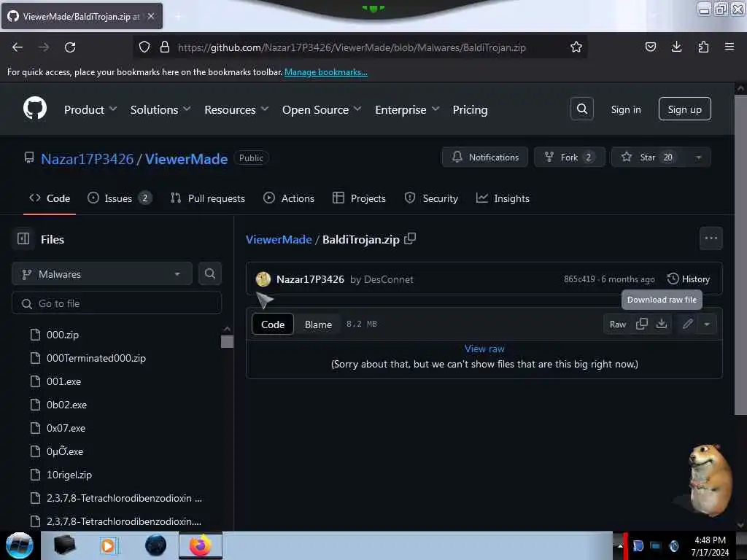
Task: Expand the Open Source menu
Action: click(x=322, y=109)
